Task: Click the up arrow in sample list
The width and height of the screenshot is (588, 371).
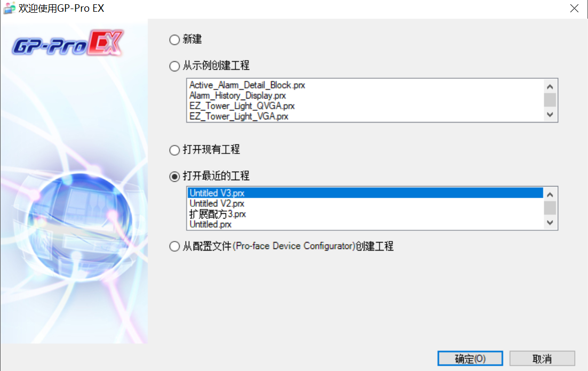Action: (x=550, y=86)
